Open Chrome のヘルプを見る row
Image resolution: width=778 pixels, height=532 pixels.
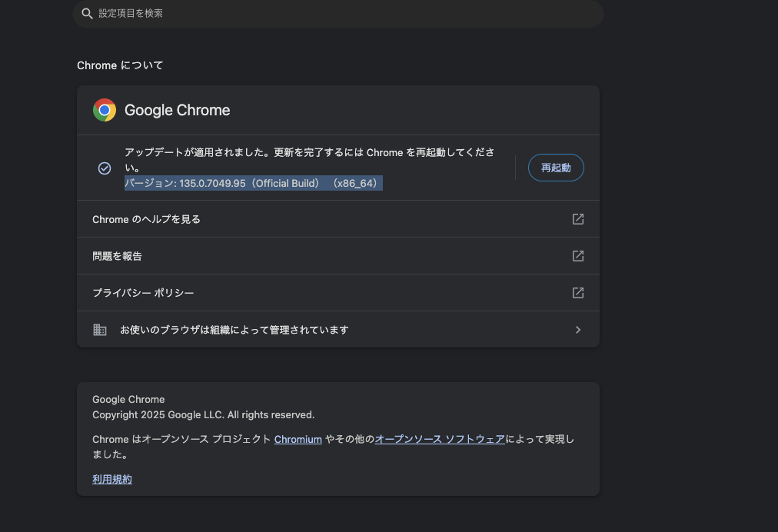338,219
